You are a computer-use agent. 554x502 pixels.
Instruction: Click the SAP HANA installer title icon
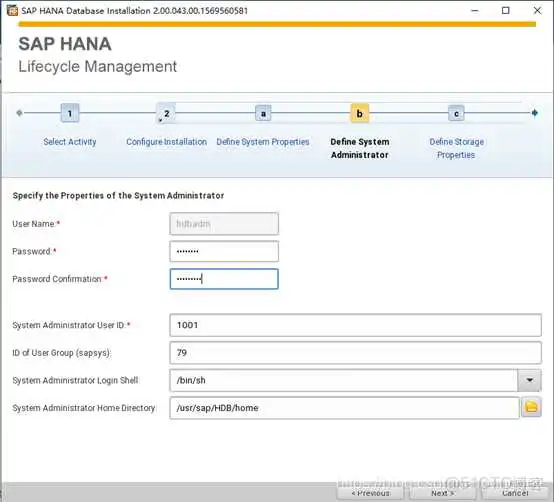pos(12,11)
